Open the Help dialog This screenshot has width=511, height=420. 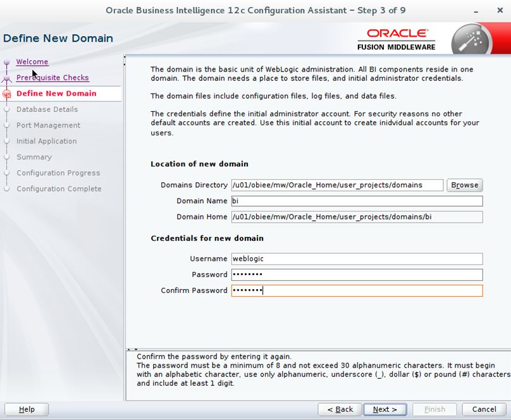pos(27,409)
